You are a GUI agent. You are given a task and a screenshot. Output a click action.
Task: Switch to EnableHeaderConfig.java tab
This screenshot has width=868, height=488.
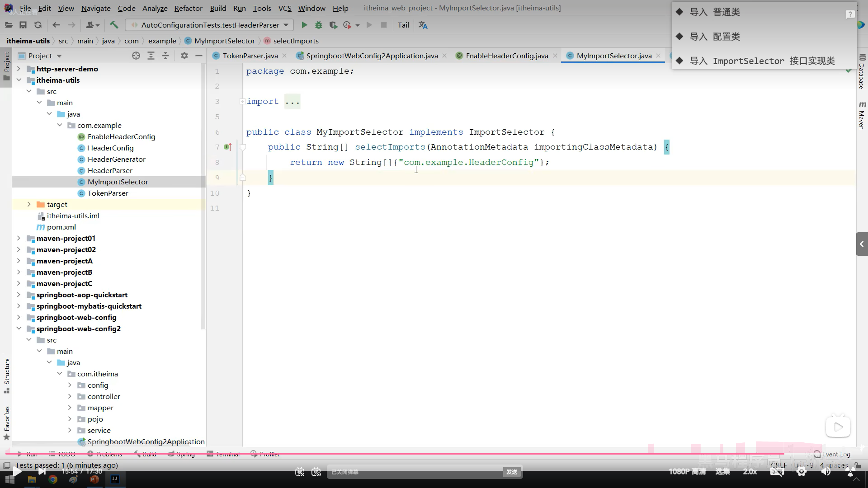[x=506, y=56]
